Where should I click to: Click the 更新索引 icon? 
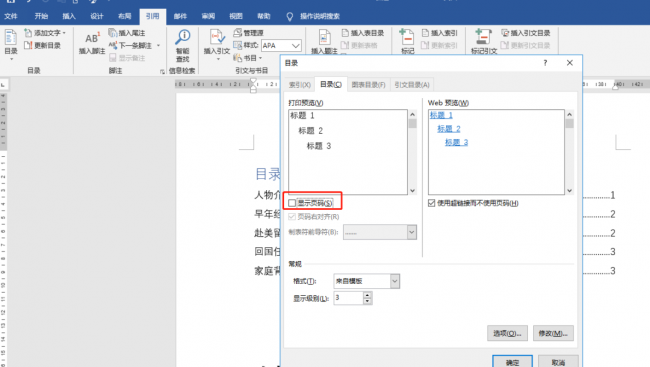pyautogui.click(x=425, y=45)
